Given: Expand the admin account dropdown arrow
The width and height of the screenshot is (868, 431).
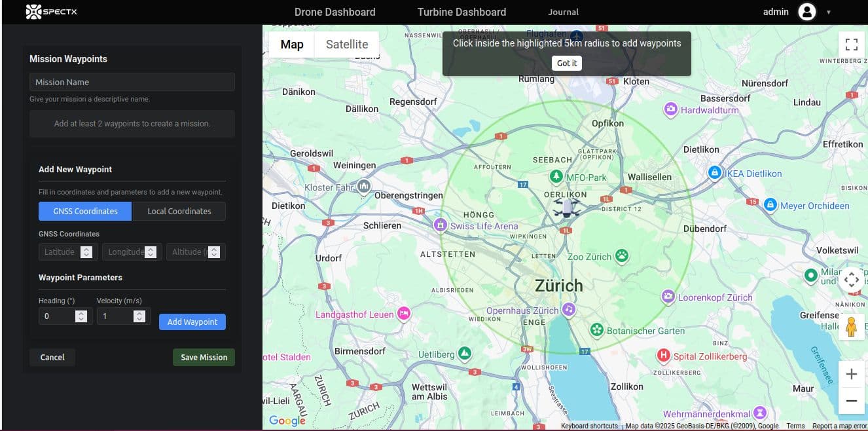Looking at the screenshot, I should coord(828,12).
